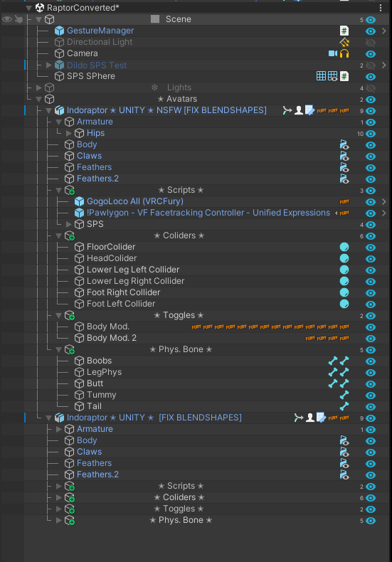392x562 pixels.
Task: Click the collider icon on Foot Left Collider
Action: point(344,304)
